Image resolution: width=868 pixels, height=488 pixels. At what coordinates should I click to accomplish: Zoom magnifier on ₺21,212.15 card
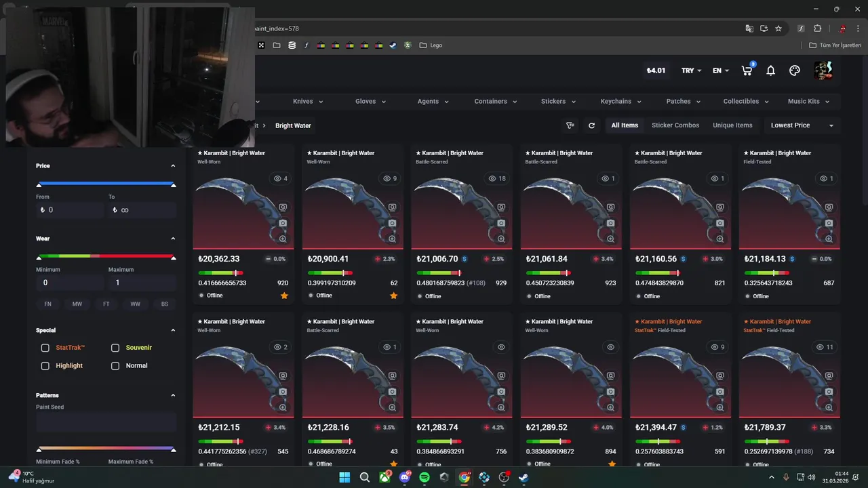(x=283, y=407)
